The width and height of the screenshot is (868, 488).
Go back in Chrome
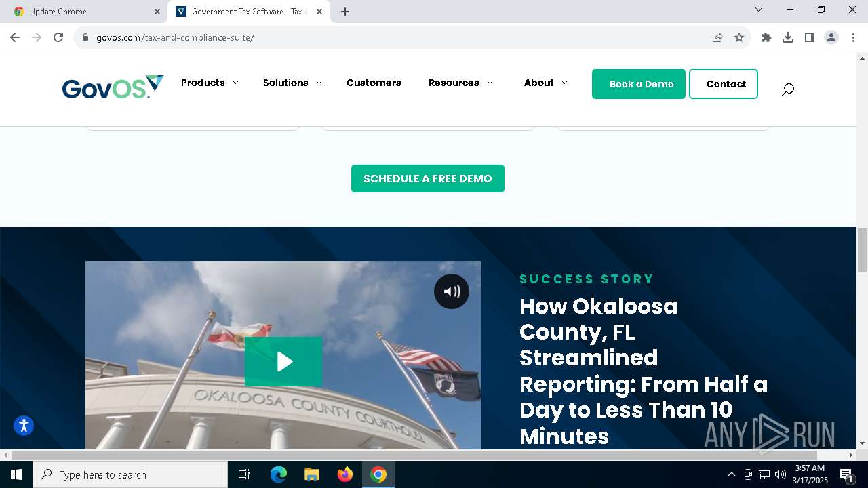pyautogui.click(x=15, y=37)
